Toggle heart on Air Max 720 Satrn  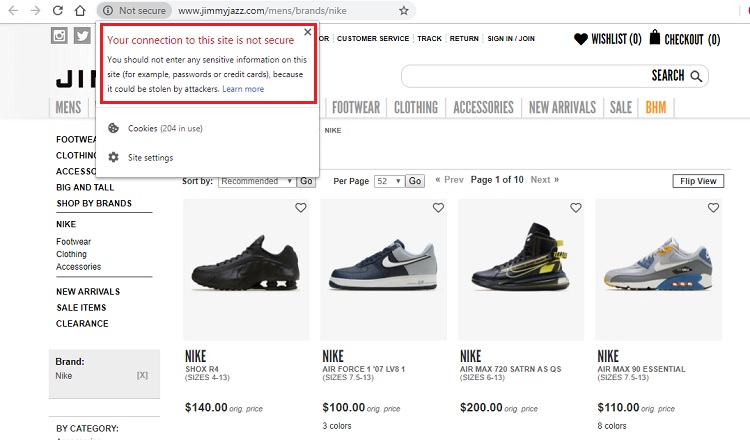tap(575, 208)
